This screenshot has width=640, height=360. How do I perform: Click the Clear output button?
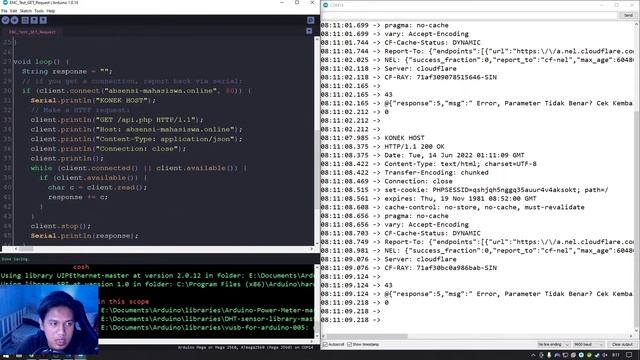point(622,344)
